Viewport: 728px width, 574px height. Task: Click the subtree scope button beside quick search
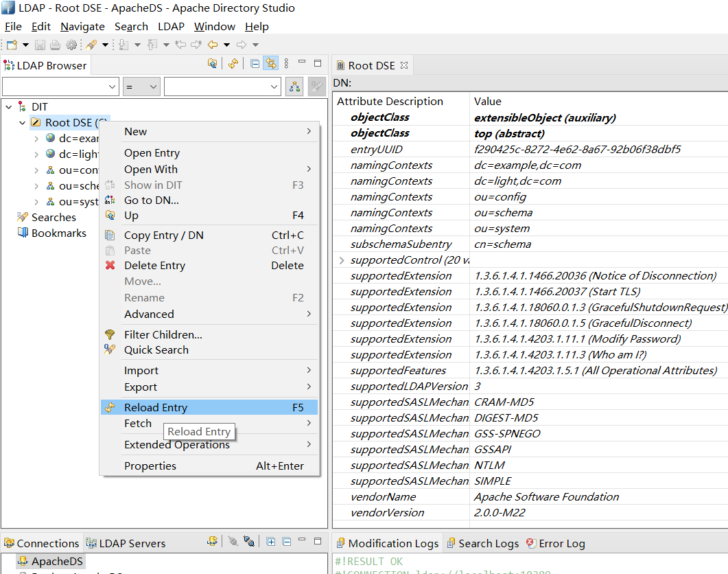point(294,87)
